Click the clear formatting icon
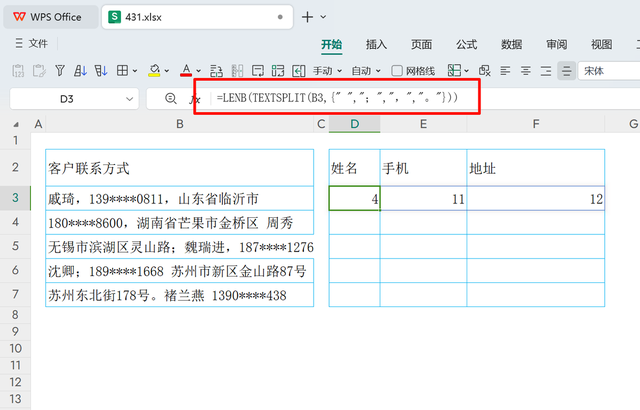The height and width of the screenshot is (410, 640). (x=484, y=71)
